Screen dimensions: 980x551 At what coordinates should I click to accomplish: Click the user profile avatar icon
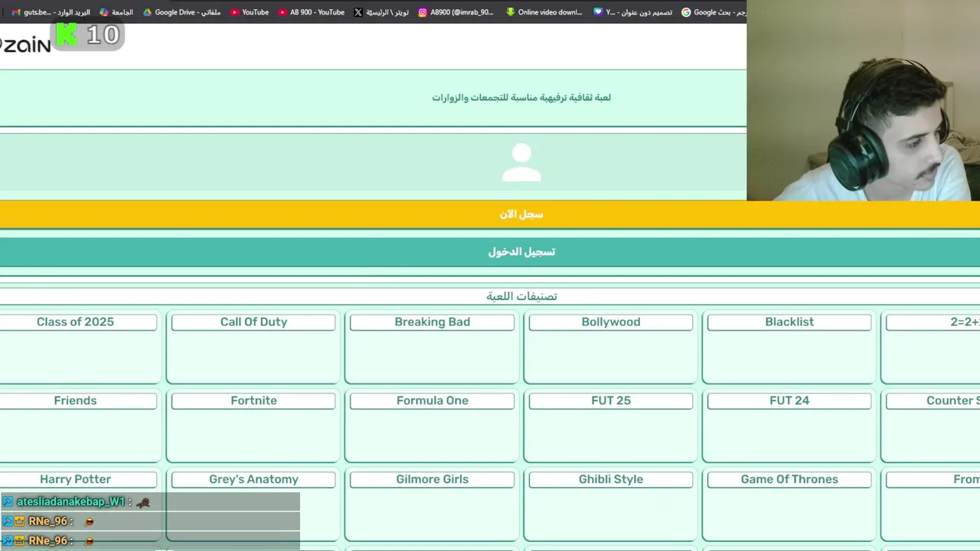(x=521, y=163)
